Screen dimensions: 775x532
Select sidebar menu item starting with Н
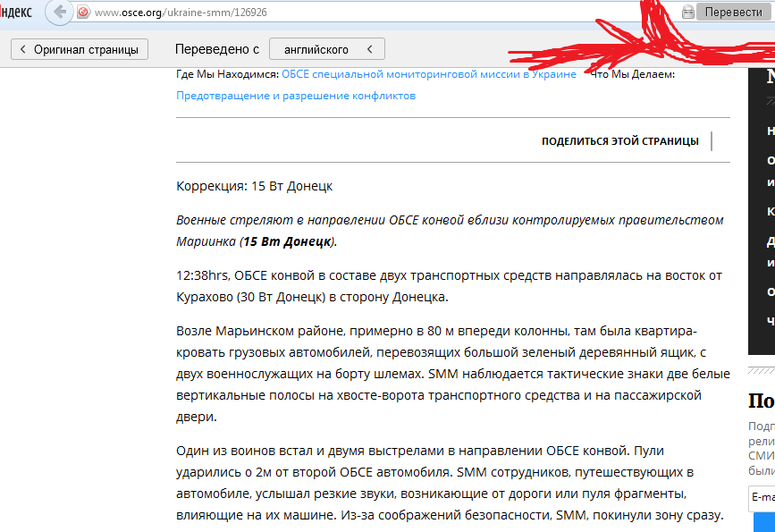770,131
